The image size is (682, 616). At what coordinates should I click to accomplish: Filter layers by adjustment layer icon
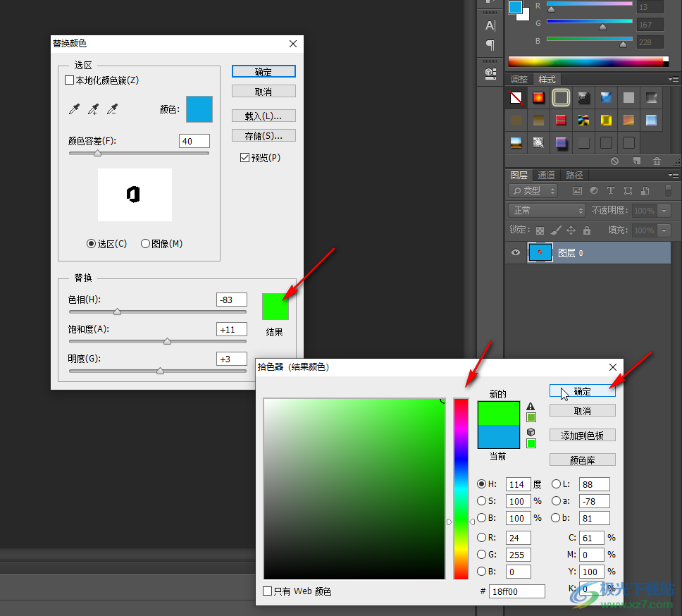pos(594,190)
